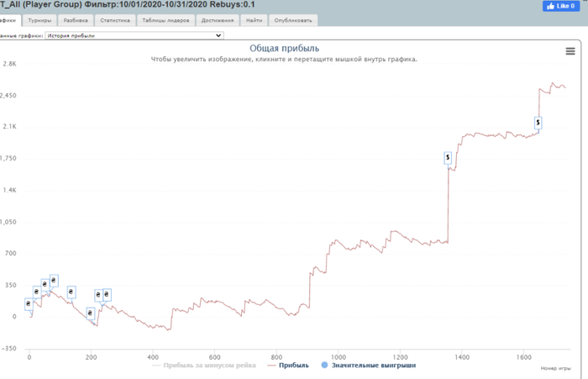Click the 1600 x-axis label
588x379 pixels.
coord(524,357)
